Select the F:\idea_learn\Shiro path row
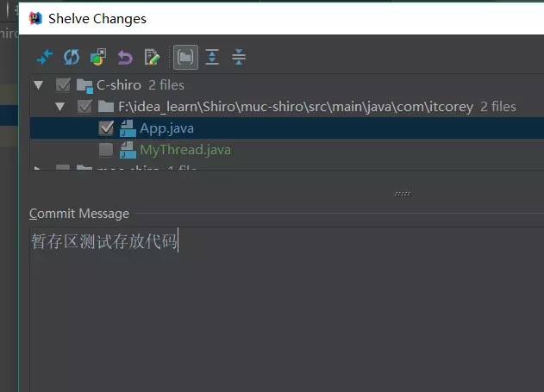 point(287,107)
